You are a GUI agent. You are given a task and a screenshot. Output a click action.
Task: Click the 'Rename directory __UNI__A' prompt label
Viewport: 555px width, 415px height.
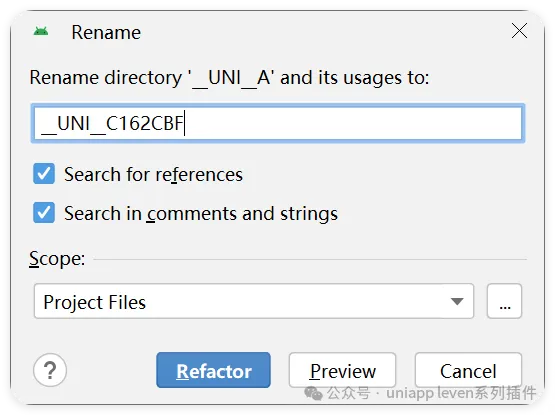click(x=229, y=78)
